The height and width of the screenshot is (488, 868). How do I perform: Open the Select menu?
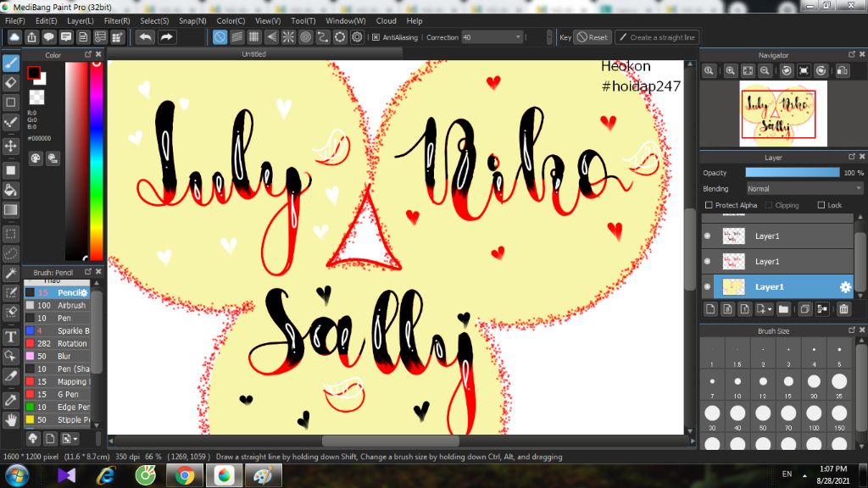154,21
